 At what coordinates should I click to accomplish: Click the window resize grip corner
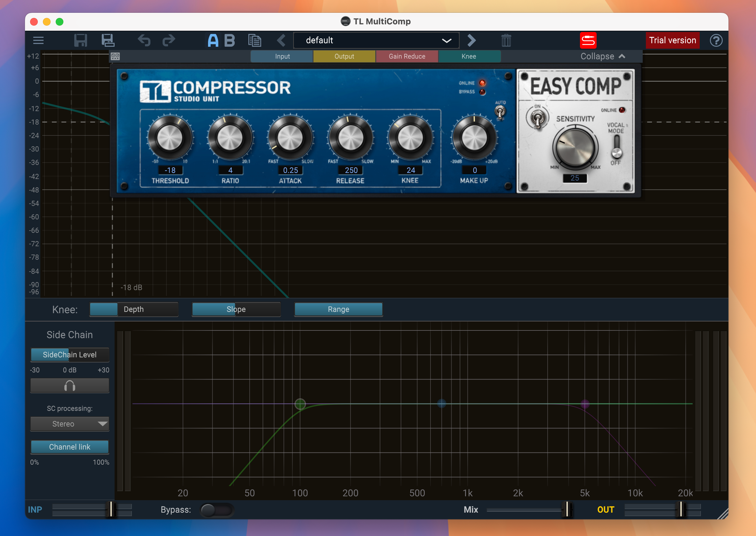click(x=722, y=514)
